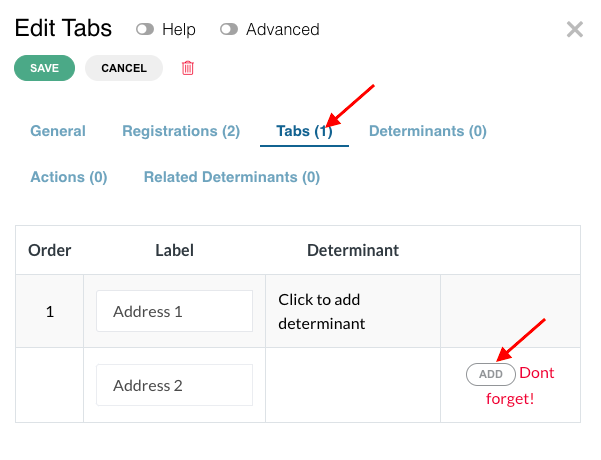This screenshot has width=601, height=460.
Task: Click the green SAVE button
Action: 44,68
